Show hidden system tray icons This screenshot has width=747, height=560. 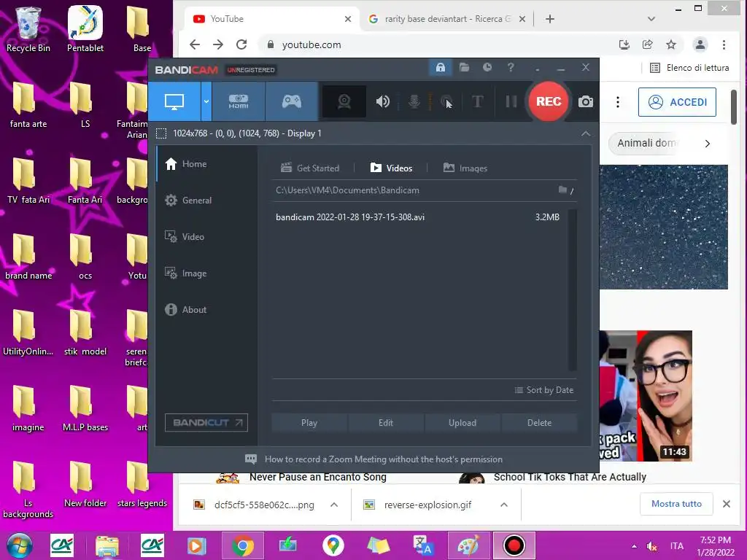(634, 546)
